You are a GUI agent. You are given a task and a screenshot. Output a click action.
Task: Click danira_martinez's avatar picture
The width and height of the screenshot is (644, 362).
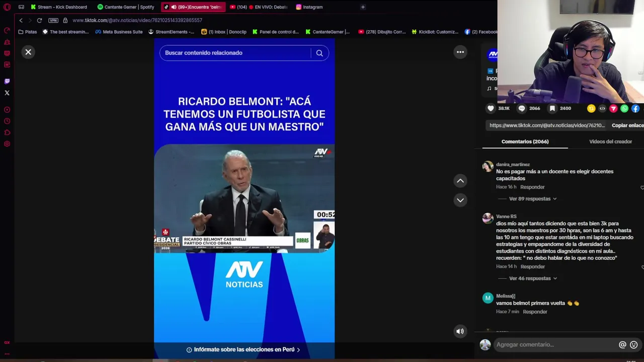488,167
